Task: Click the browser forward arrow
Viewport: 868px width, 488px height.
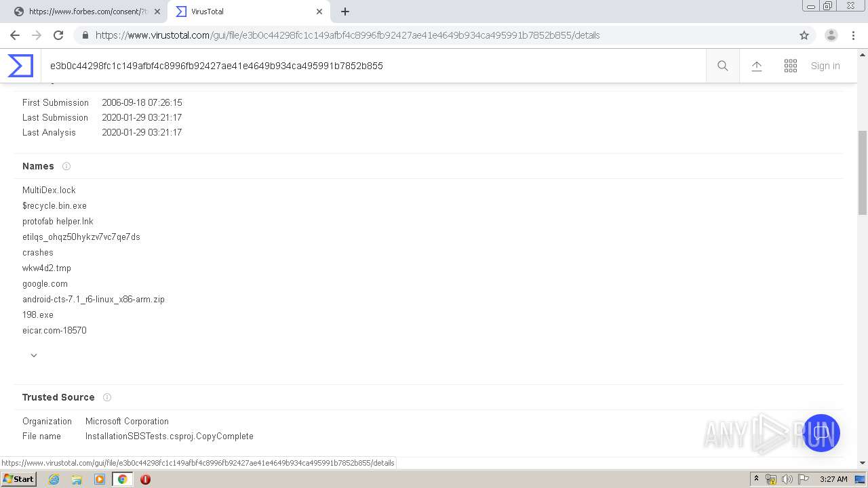Action: pyautogui.click(x=37, y=35)
